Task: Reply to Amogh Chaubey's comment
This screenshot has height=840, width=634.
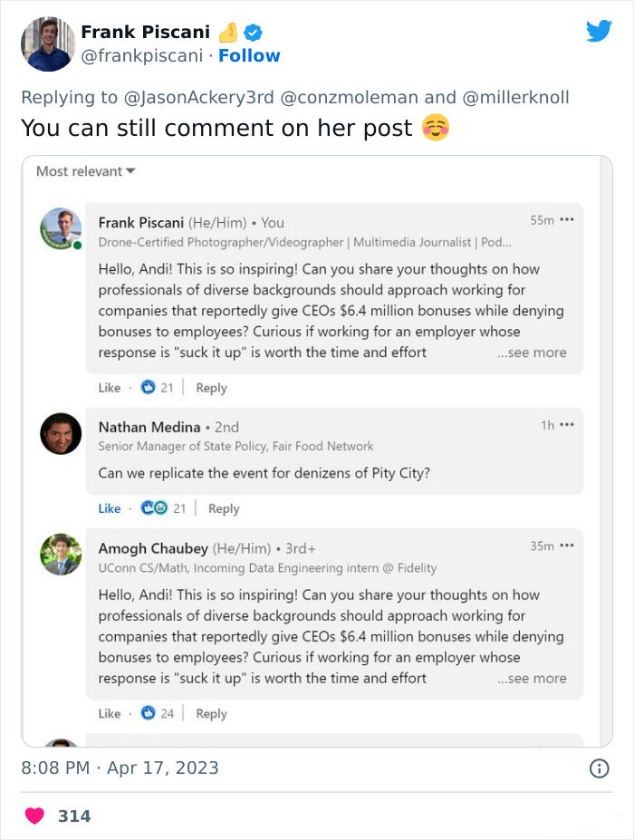Action: [211, 713]
